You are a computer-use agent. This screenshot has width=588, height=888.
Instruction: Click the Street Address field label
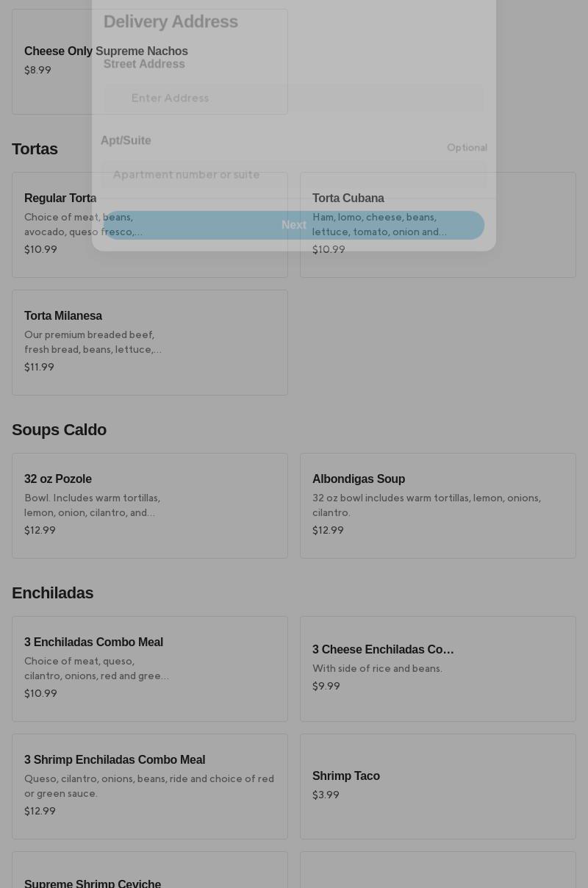pos(144,64)
